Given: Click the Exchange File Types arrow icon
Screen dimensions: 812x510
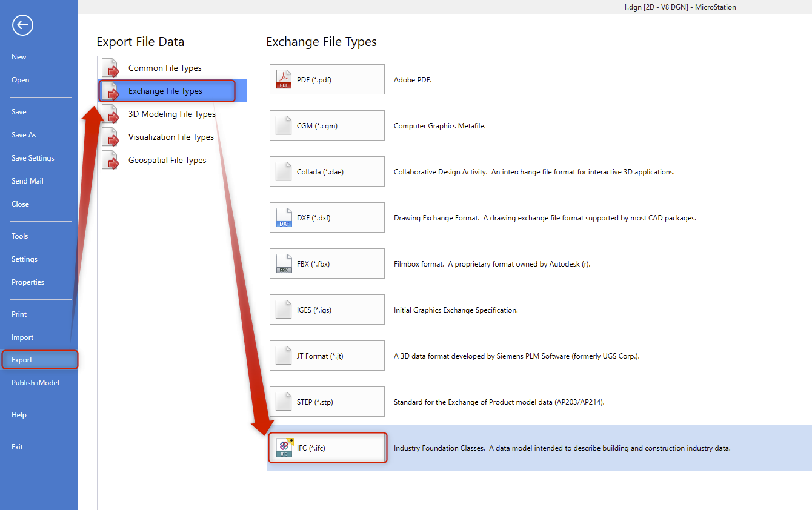Looking at the screenshot, I should coord(111,91).
